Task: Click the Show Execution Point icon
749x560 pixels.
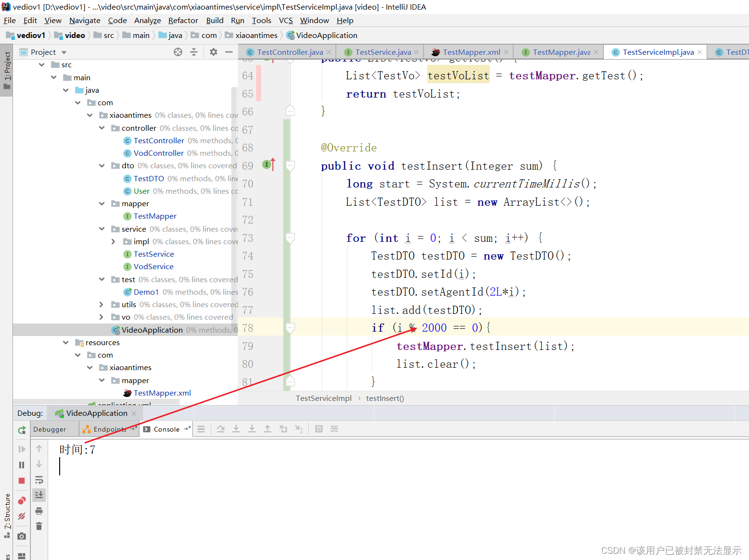Action: (x=201, y=429)
